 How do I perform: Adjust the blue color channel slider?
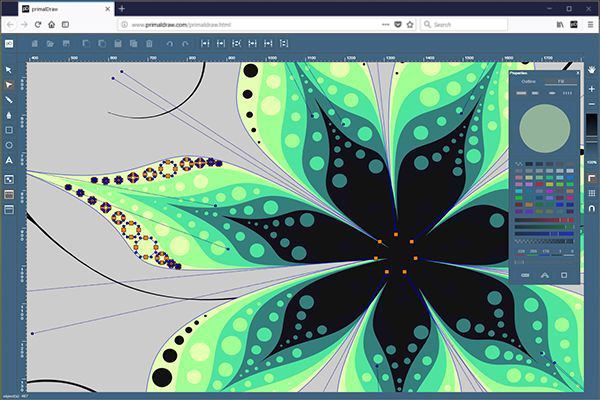(x=544, y=234)
